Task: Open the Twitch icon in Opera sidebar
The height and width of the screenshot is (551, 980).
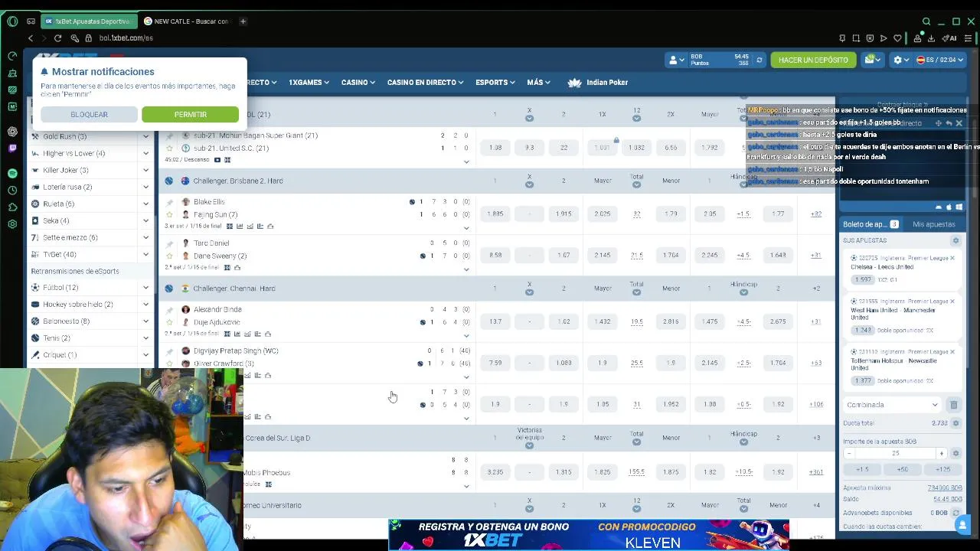Action: [12, 148]
